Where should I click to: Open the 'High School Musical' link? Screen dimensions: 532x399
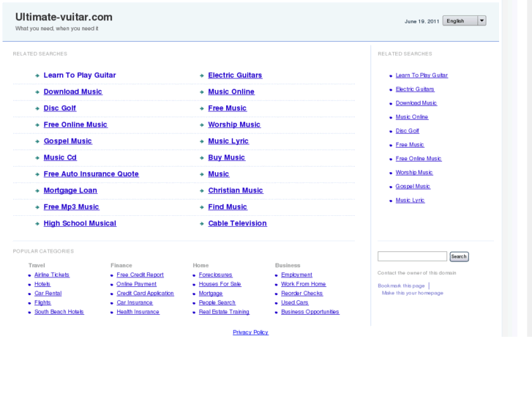tap(80, 223)
